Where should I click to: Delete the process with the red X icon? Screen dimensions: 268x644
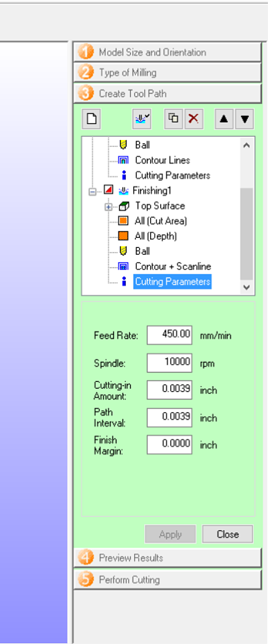click(x=194, y=119)
